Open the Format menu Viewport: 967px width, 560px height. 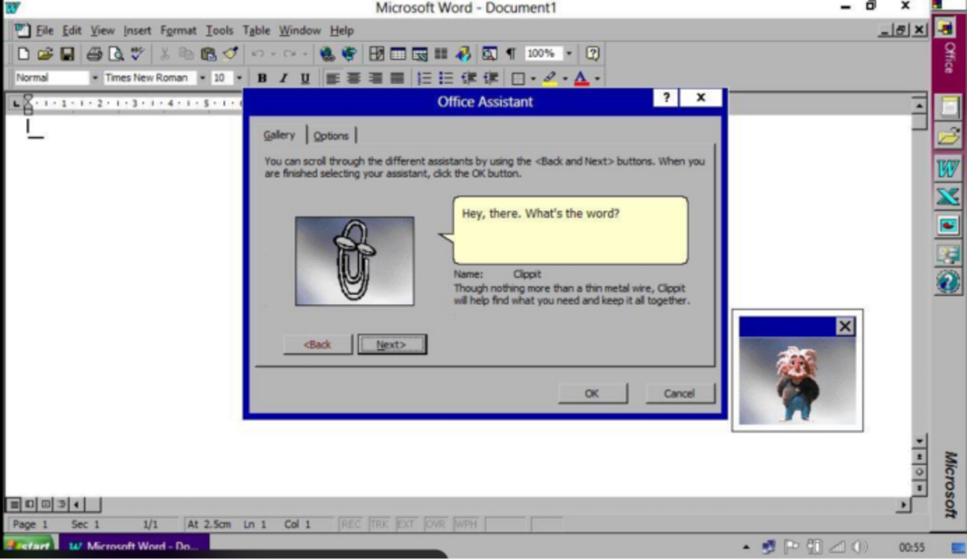point(178,30)
